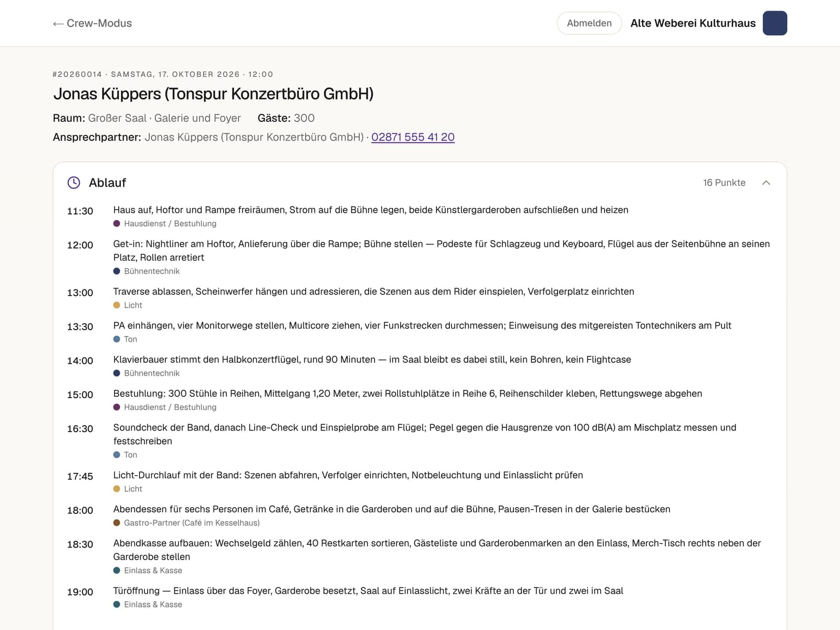The height and width of the screenshot is (630, 840).
Task: Click the clock icon beside Ablauf
Action: coord(74,183)
